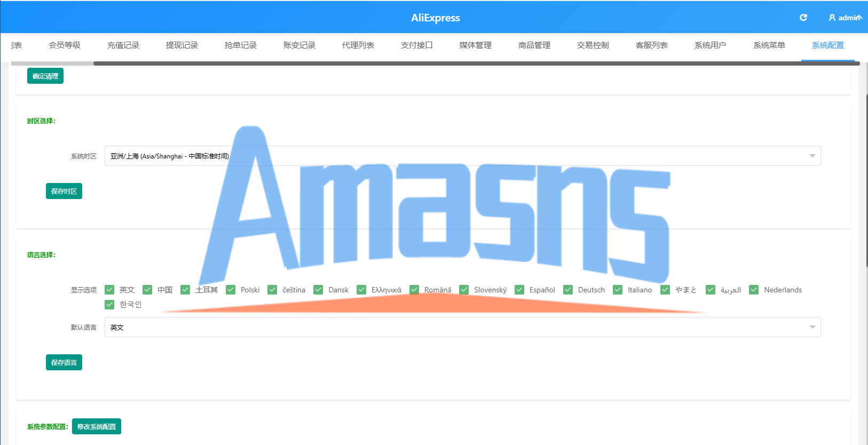The image size is (868, 445).
Task: Toggle the العربية checkbox
Action: [711, 290]
